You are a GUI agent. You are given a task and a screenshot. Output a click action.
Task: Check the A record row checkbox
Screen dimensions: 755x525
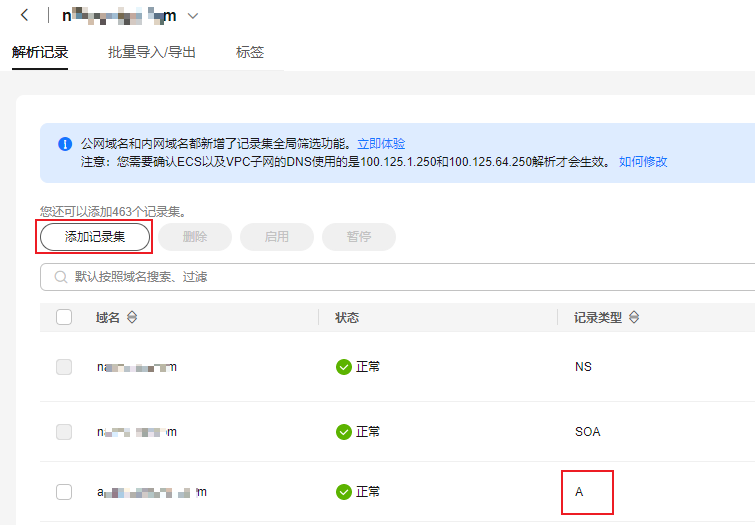click(x=64, y=491)
